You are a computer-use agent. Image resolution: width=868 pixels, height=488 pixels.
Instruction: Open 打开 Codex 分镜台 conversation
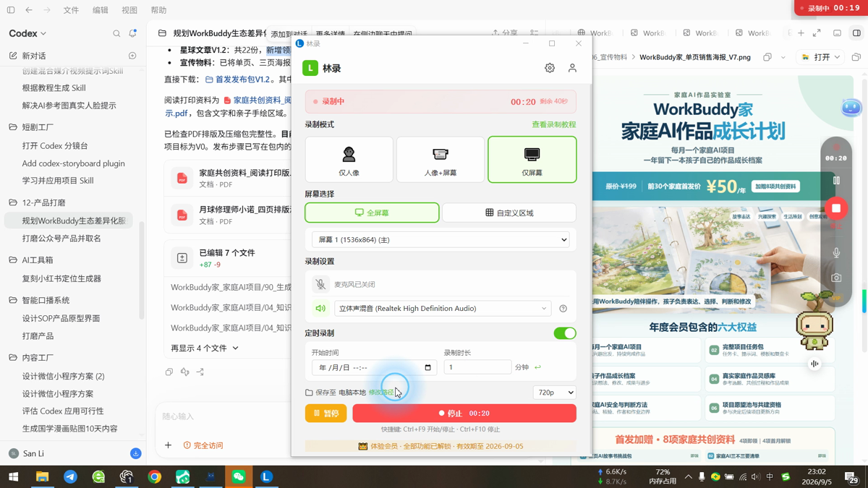(x=55, y=145)
